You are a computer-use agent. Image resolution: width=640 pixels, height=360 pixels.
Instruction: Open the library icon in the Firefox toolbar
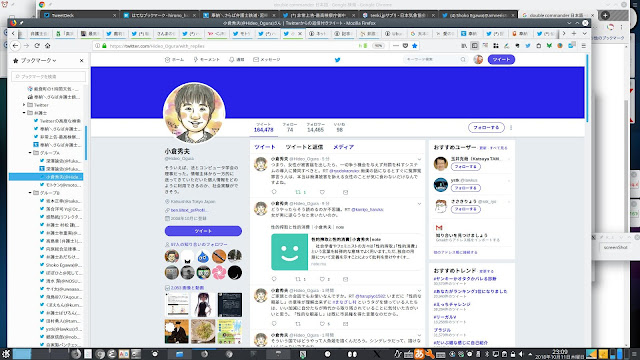coord(464,46)
